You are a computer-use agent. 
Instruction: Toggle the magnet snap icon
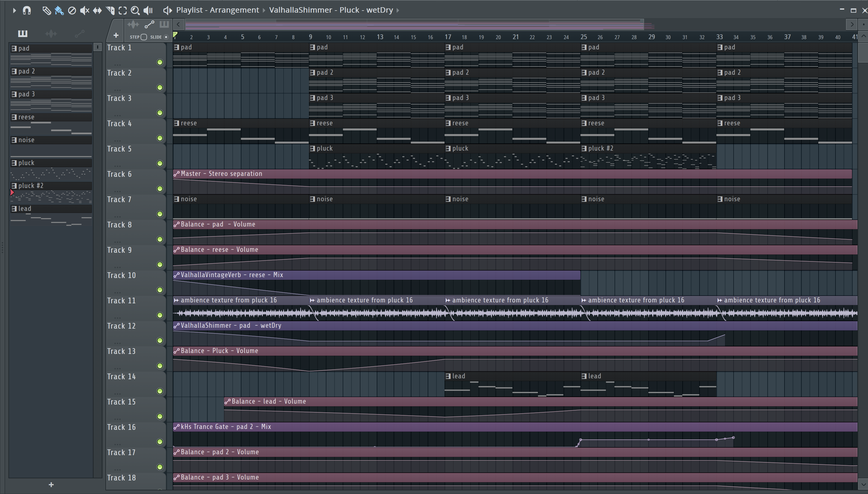point(27,11)
